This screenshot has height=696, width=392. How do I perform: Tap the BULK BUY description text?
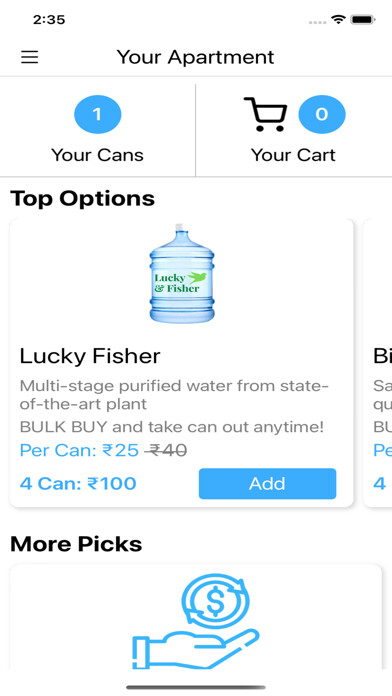click(x=172, y=427)
